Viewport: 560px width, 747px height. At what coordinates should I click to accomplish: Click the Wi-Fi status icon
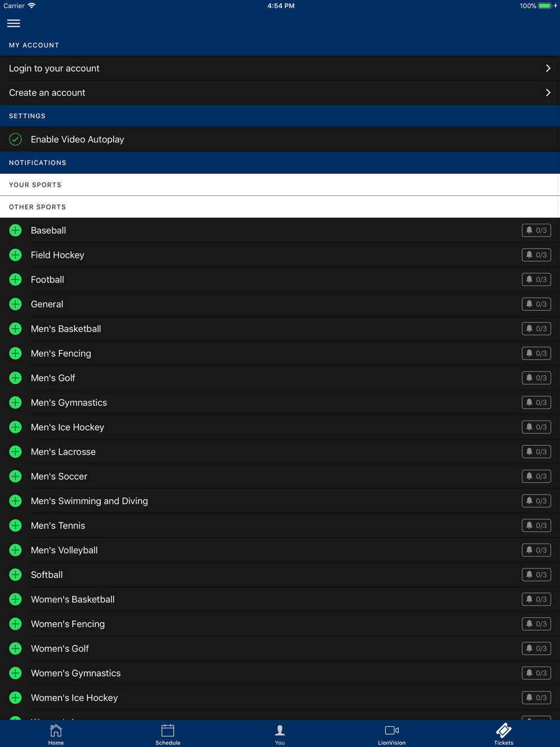(x=32, y=6)
